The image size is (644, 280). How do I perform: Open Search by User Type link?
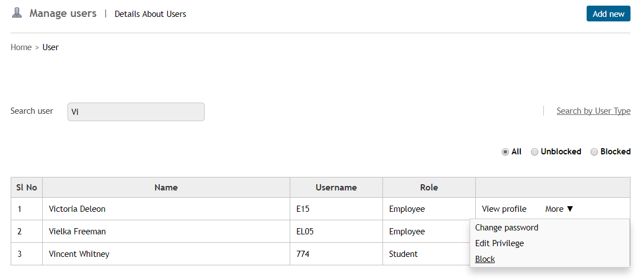tap(593, 111)
